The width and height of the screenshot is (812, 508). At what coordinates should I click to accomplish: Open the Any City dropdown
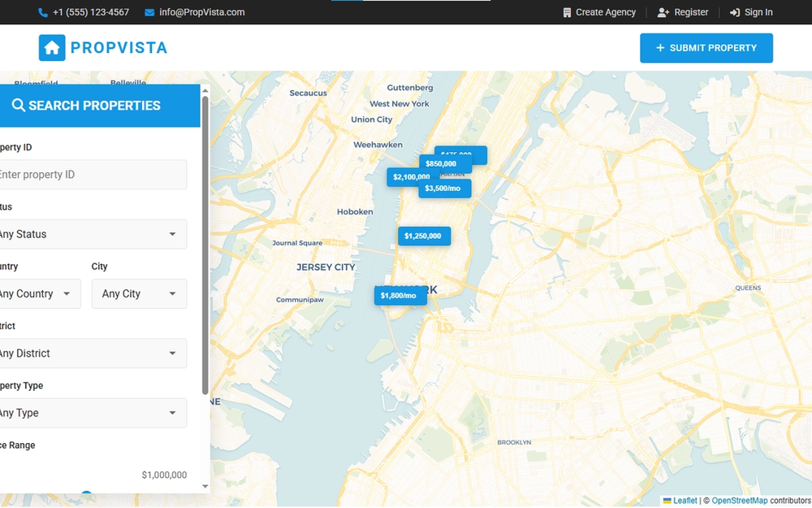tap(139, 293)
